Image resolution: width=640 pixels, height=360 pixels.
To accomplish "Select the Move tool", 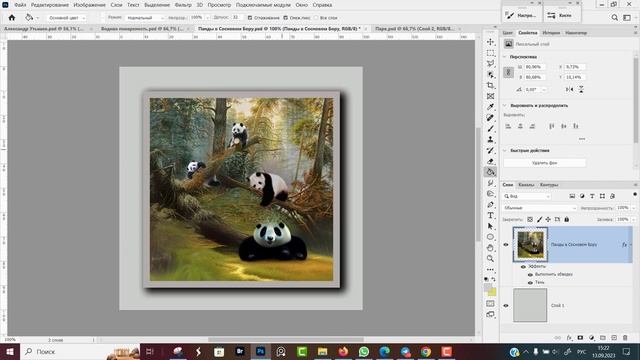I will [x=490, y=42].
